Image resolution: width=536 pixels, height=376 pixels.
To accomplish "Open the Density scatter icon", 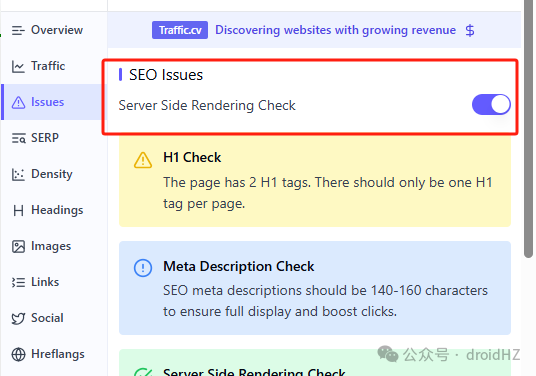I will [18, 174].
